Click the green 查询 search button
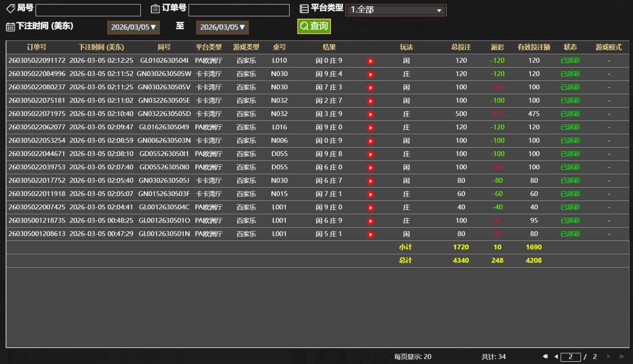 click(314, 26)
